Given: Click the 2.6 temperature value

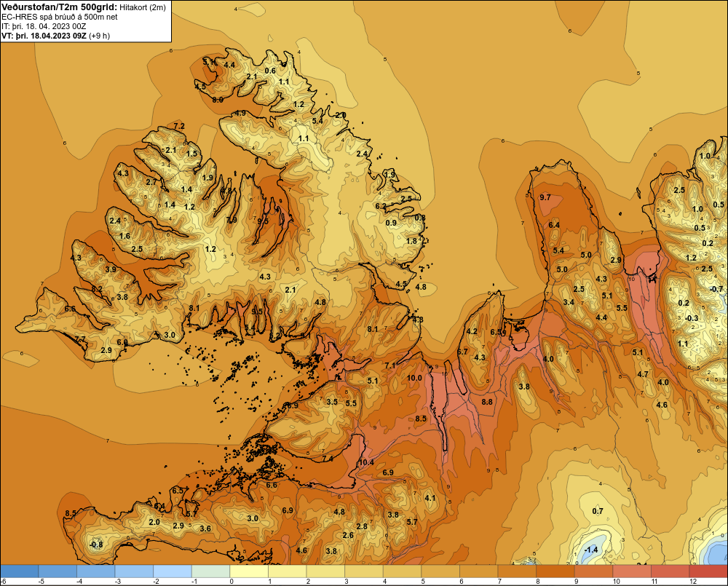Looking at the screenshot, I should 348,535.
